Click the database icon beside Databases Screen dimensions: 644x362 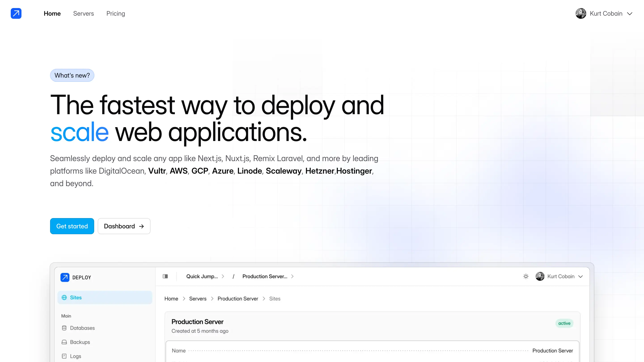coord(64,328)
